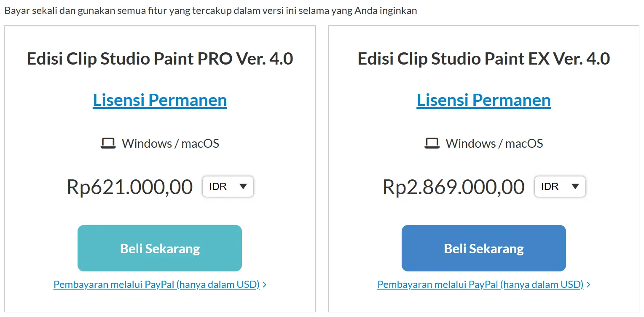Viewport: 644px width, 317px height.
Task: Click the Edisi Clip Studio Paint EX Ver. 4.0 heading
Action: tap(483, 59)
